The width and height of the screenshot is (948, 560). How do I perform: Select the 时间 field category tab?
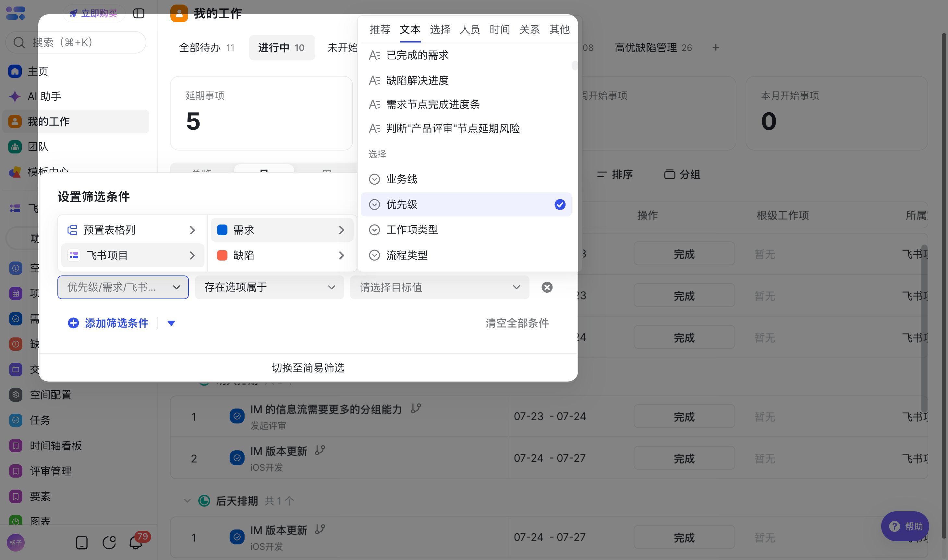(500, 30)
